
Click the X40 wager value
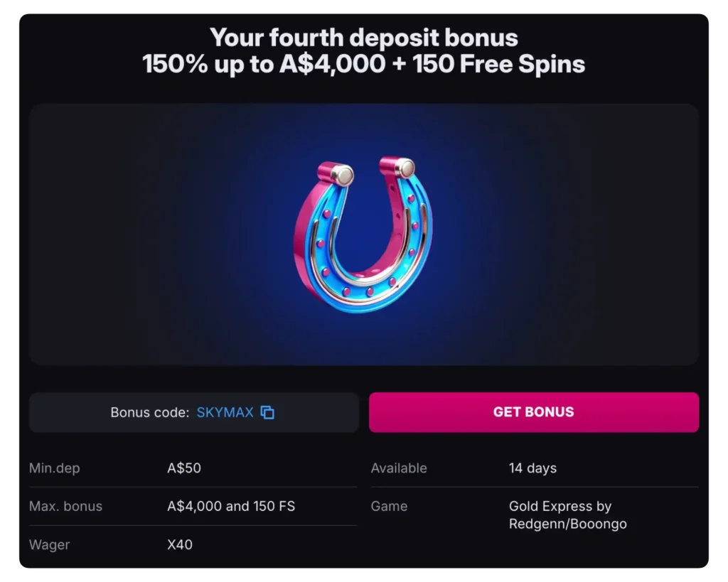180,544
